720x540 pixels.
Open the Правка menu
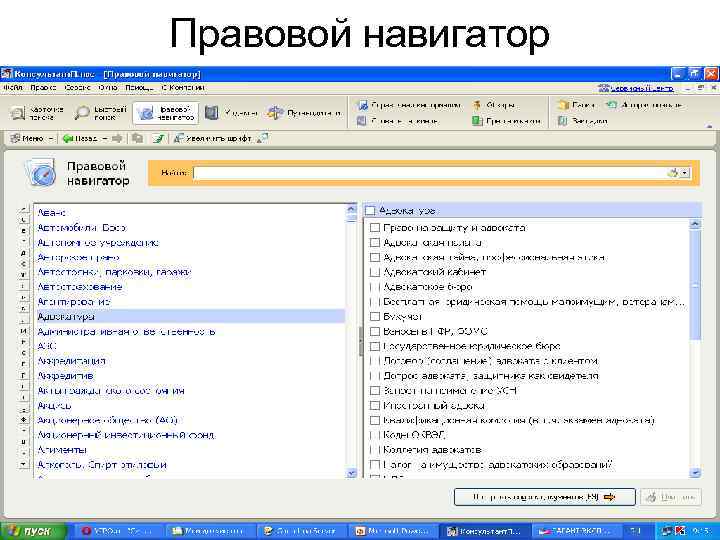click(x=43, y=87)
